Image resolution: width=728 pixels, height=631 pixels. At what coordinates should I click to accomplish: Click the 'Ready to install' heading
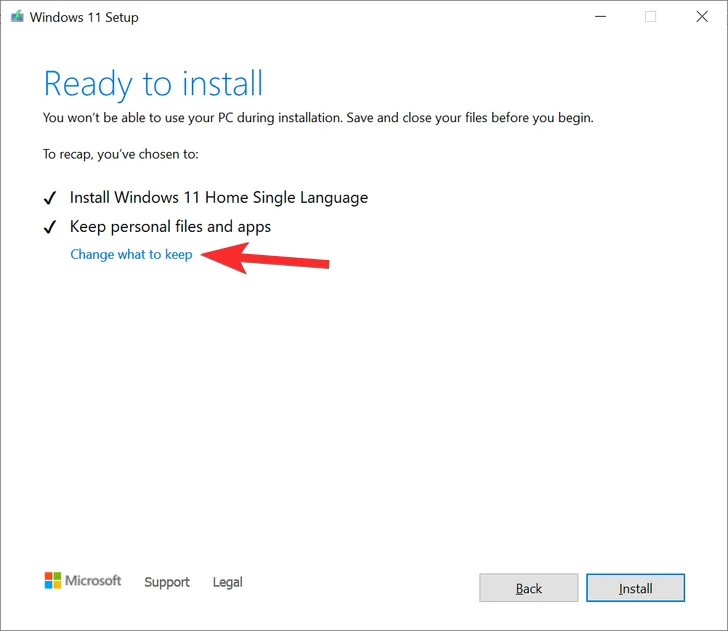pyautogui.click(x=153, y=85)
